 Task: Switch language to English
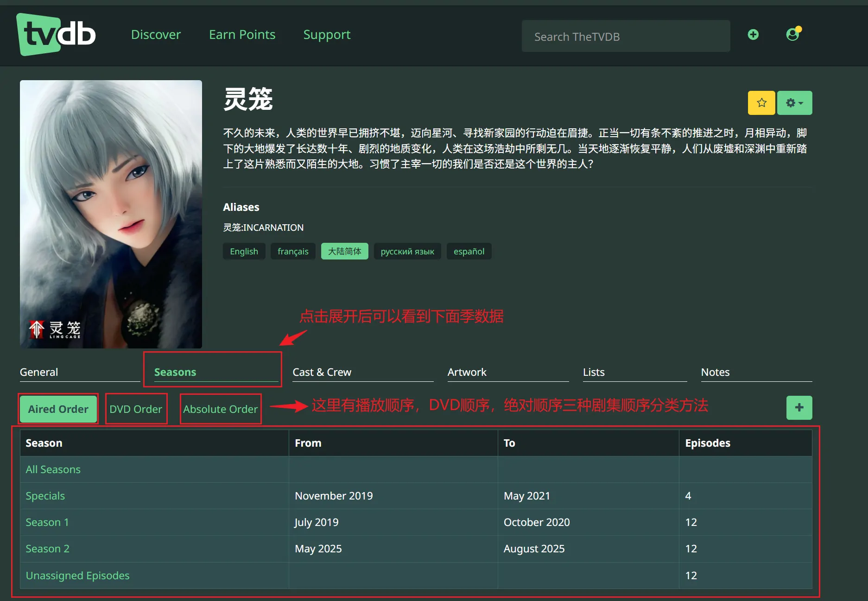click(x=244, y=251)
